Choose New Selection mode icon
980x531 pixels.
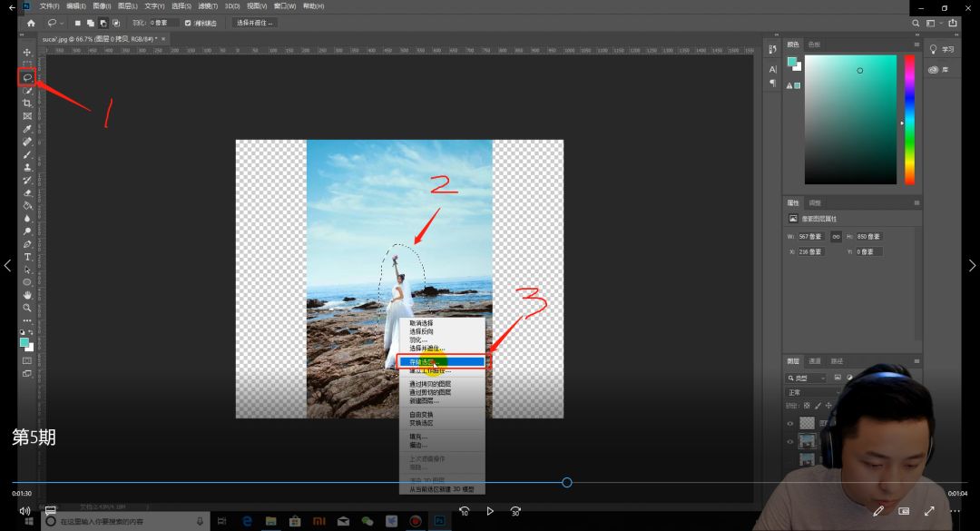click(x=77, y=23)
